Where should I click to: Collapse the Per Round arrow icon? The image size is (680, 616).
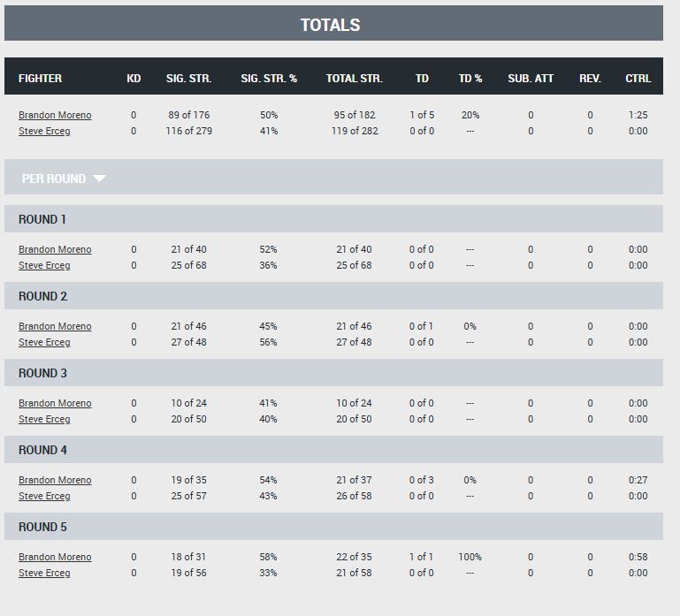(99, 179)
